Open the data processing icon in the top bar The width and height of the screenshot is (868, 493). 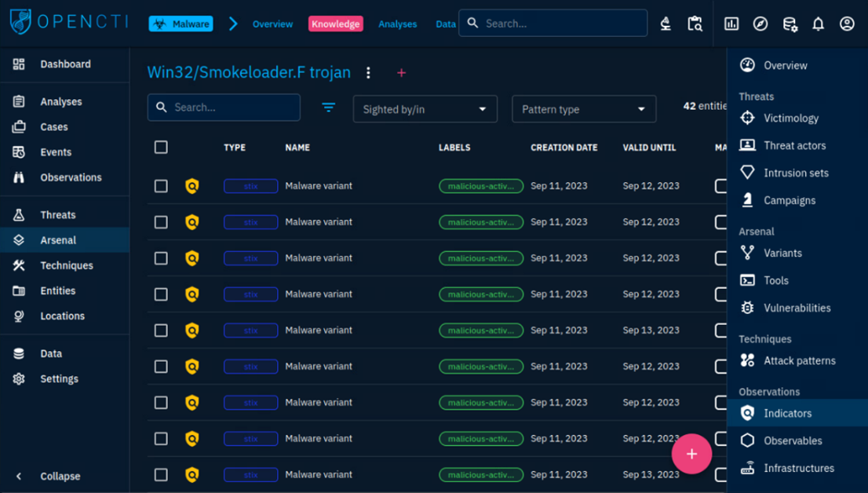(790, 24)
